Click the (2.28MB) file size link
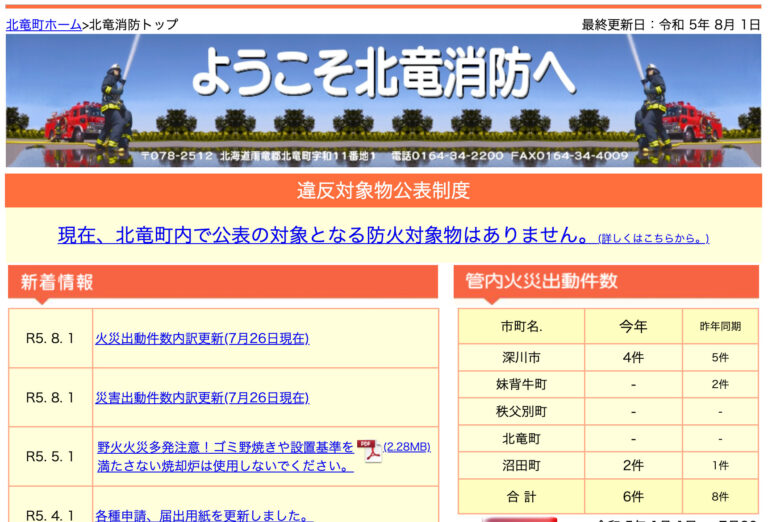Viewport: 768px width, 522px height. 407,446
